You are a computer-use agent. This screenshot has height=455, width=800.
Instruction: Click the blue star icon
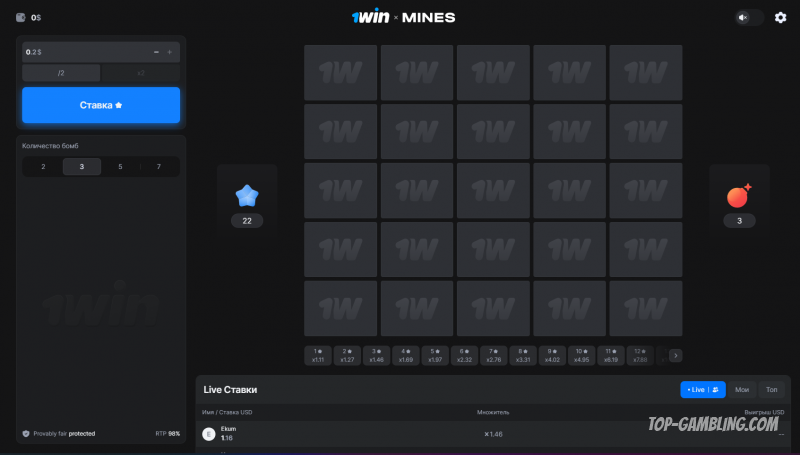click(x=247, y=195)
